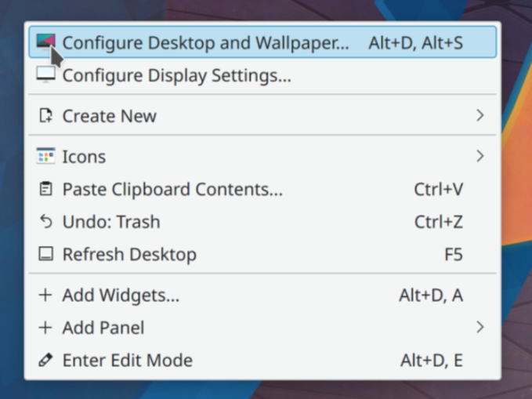Click the plus icon beside Add Widgets
532x399 pixels.
coord(46,296)
